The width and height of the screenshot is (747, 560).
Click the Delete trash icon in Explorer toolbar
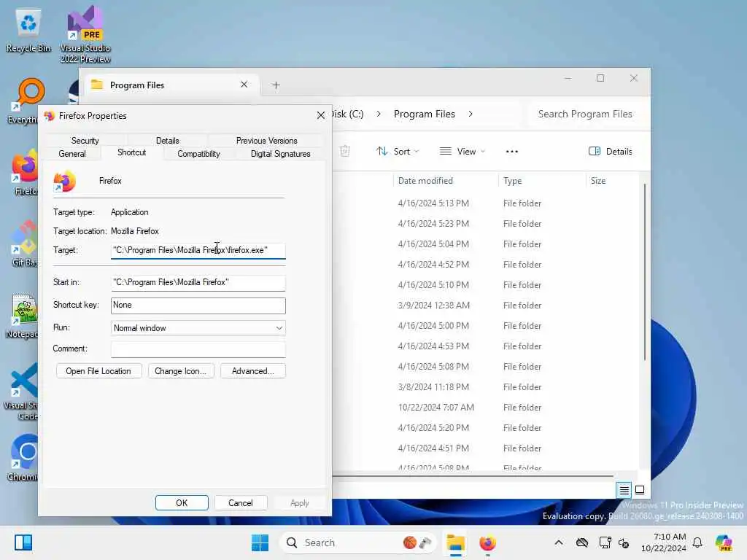tap(344, 152)
